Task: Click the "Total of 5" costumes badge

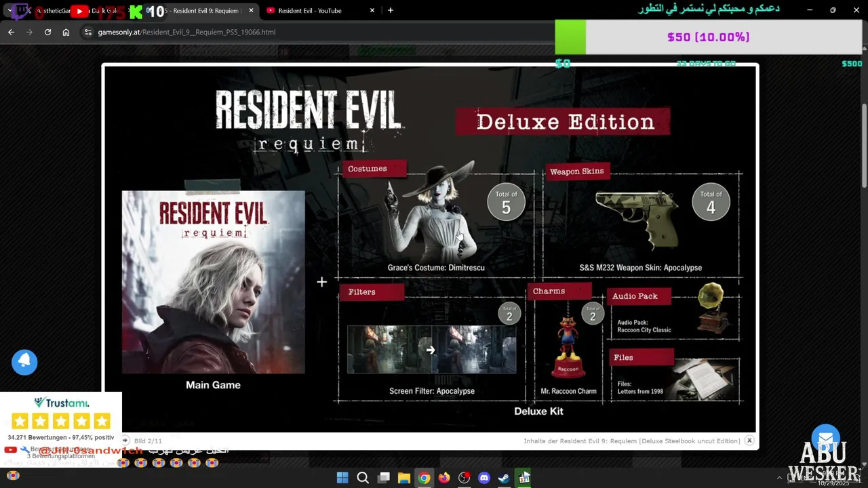Action: [x=506, y=203]
